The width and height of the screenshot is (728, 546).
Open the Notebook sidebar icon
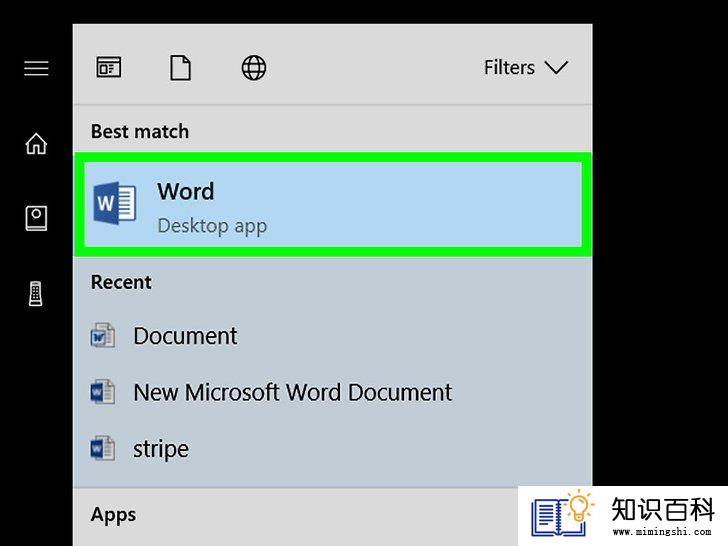[36, 218]
